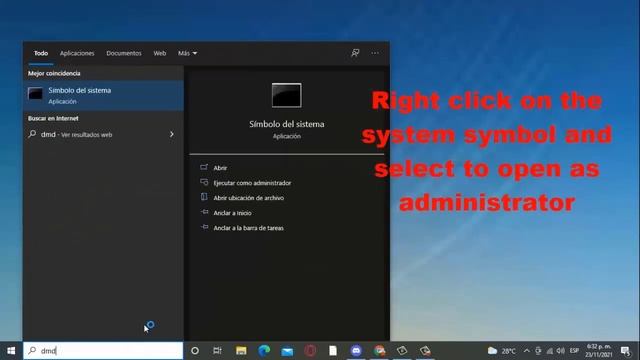Image resolution: width=640 pixels, height=360 pixels.
Task: Switch to the Aplicaciones tab
Action: [x=77, y=53]
